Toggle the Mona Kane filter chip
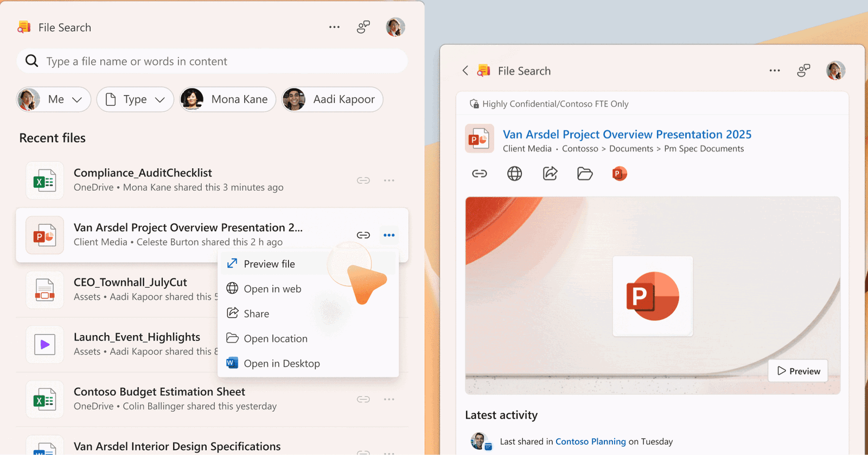Image resolution: width=868 pixels, height=455 pixels. coord(228,99)
